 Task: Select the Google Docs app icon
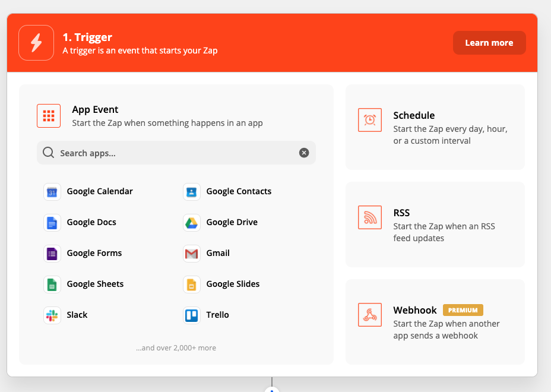click(x=52, y=222)
